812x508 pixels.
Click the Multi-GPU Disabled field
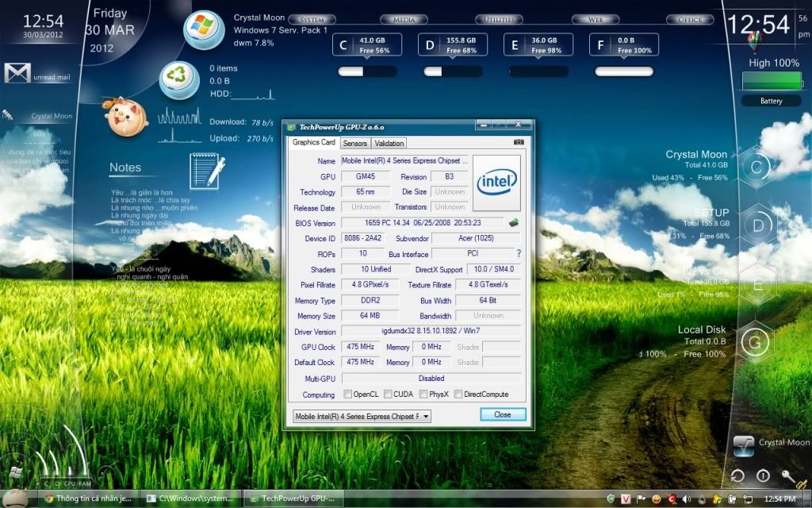[x=431, y=379]
